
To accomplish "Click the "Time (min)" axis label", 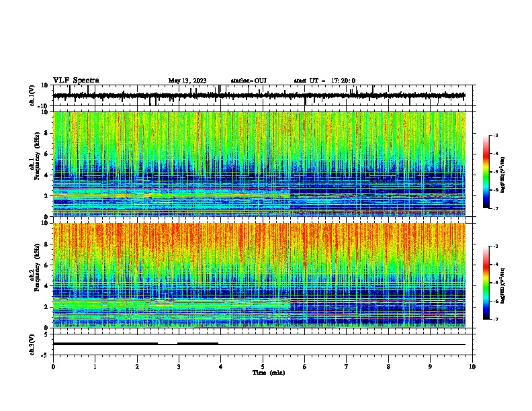I will (269, 373).
